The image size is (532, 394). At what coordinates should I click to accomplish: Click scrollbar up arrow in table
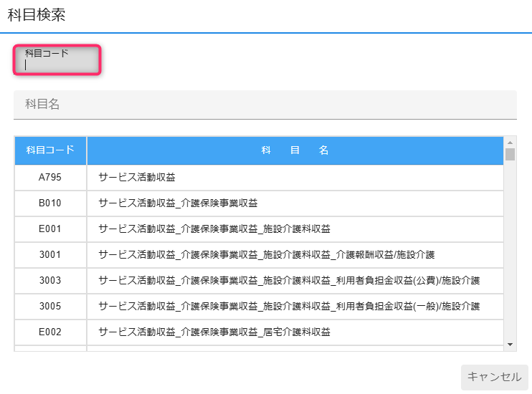tap(510, 143)
